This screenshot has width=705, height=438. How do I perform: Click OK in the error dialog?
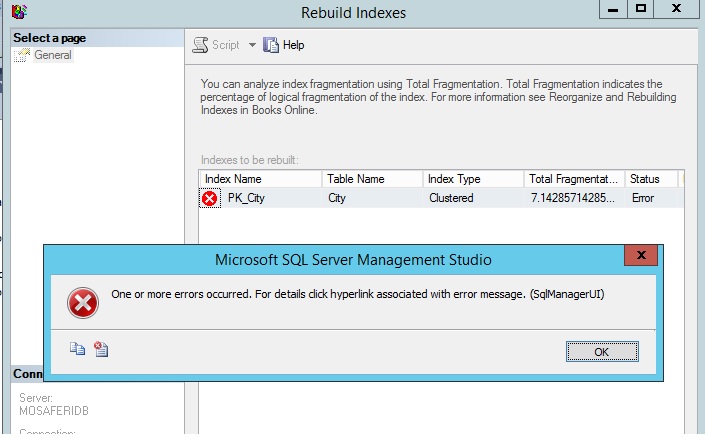602,352
